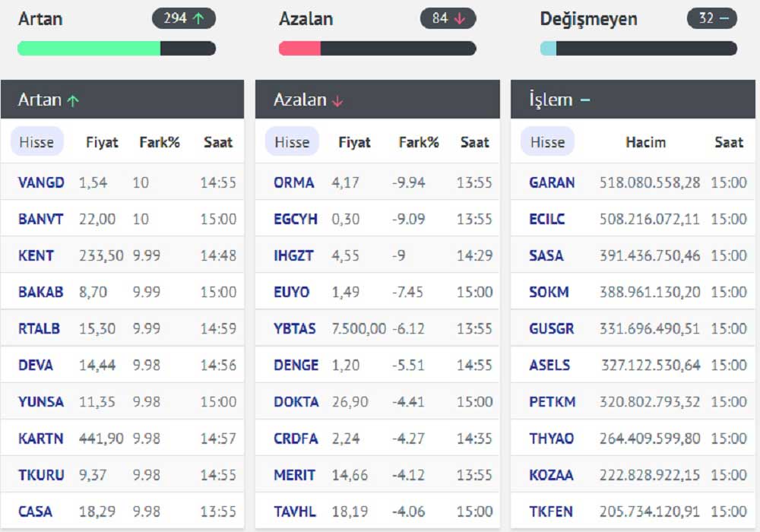The height and width of the screenshot is (532, 760).
Task: Open THYAO stock link
Action: [x=552, y=439]
